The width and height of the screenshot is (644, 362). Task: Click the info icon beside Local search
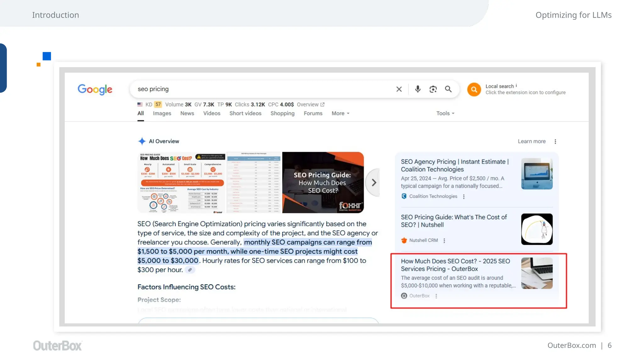516,85
